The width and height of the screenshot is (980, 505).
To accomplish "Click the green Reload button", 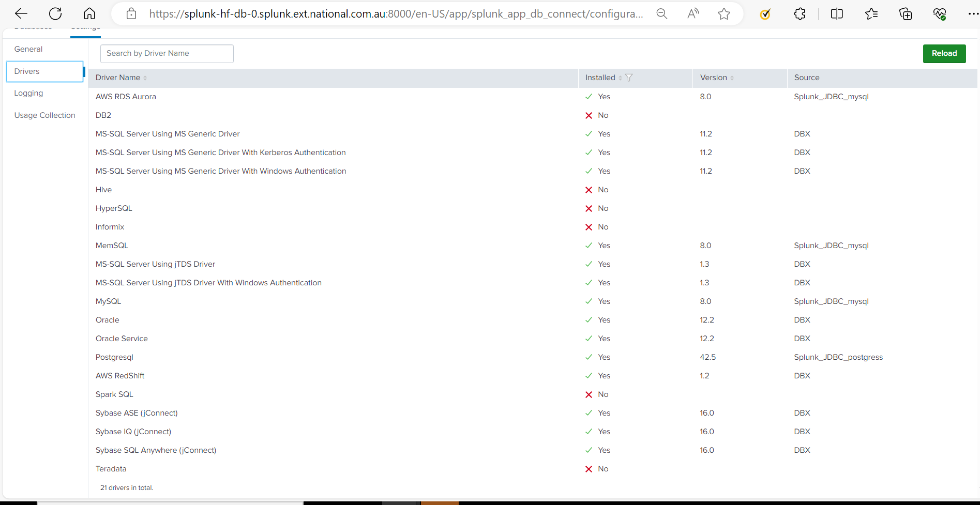I will point(944,53).
